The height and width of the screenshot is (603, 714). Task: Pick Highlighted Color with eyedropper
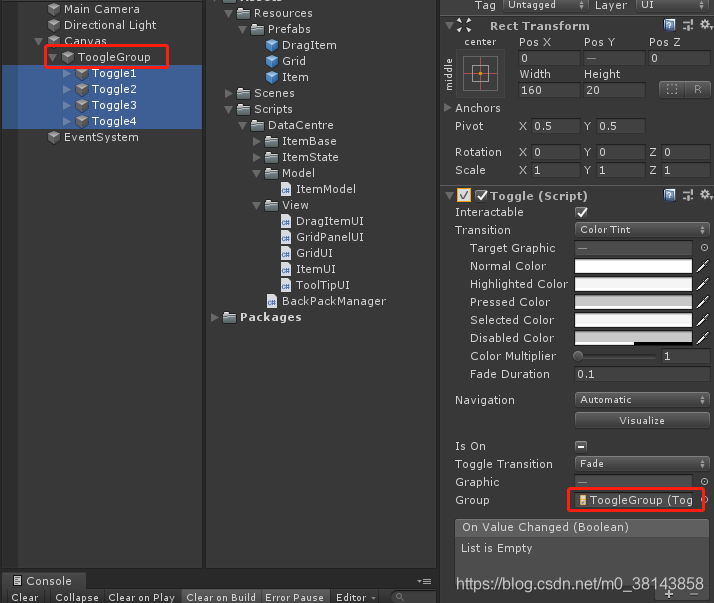point(703,284)
